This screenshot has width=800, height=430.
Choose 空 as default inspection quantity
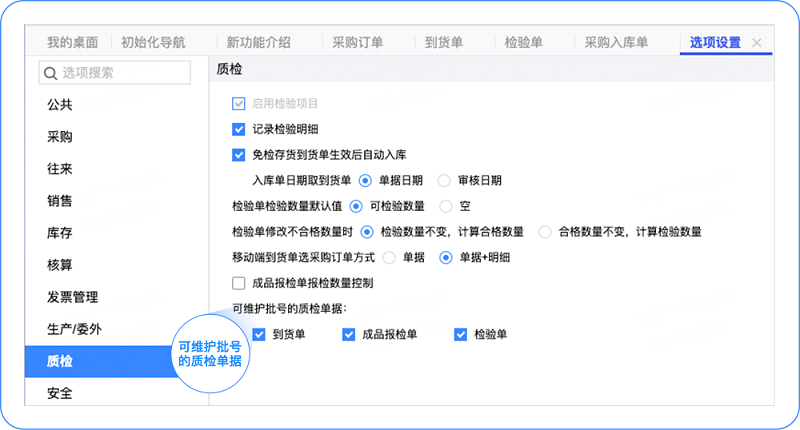click(446, 206)
